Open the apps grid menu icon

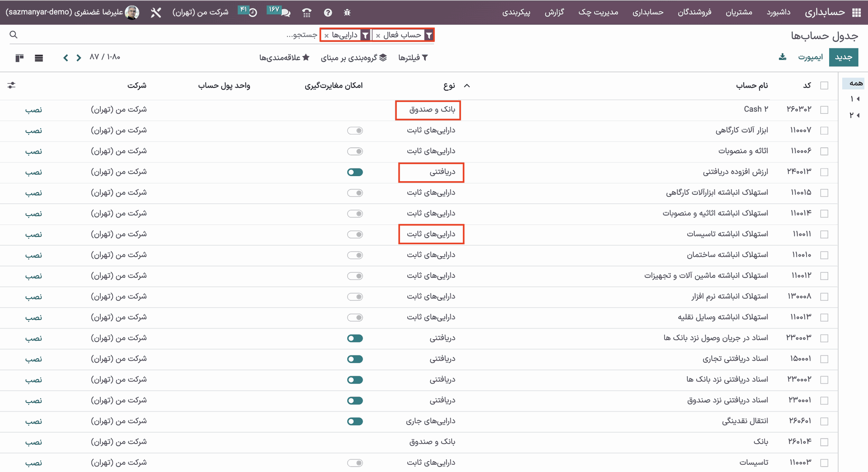click(856, 13)
